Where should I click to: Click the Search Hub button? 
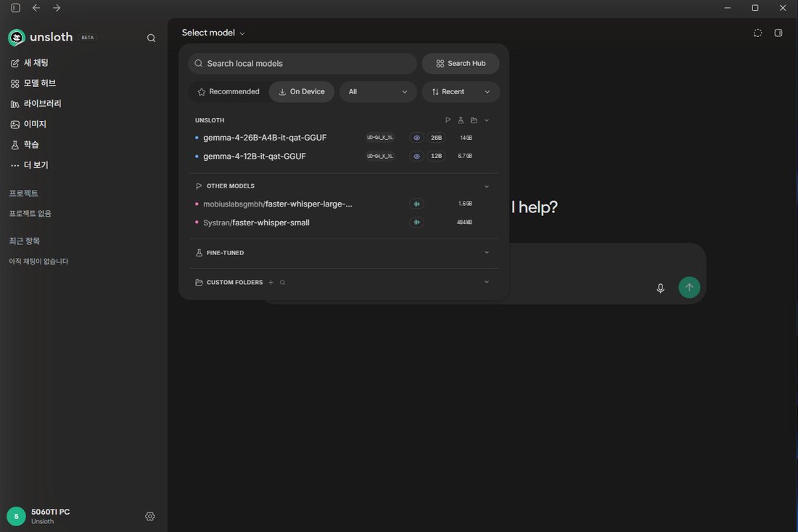coord(461,64)
